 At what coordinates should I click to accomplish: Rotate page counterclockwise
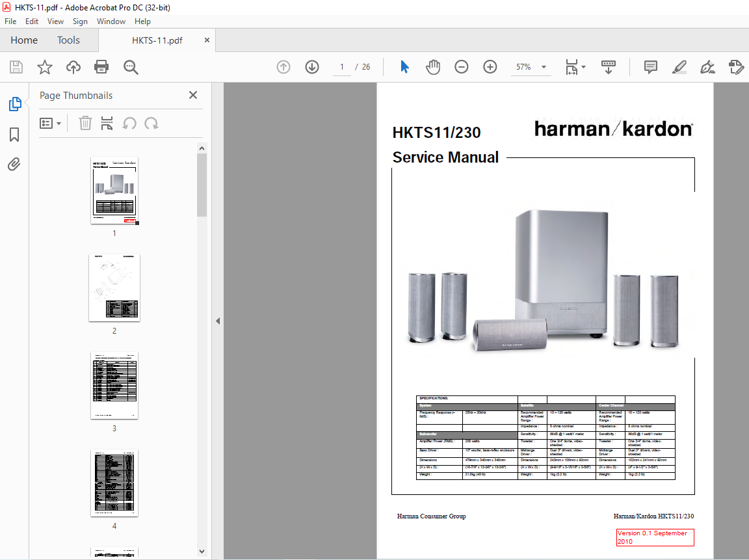tap(129, 124)
